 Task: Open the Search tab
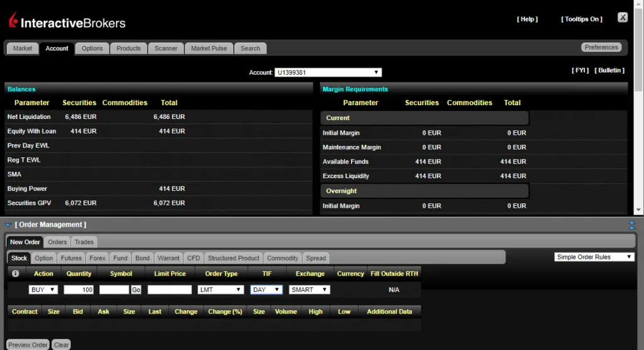coord(250,48)
